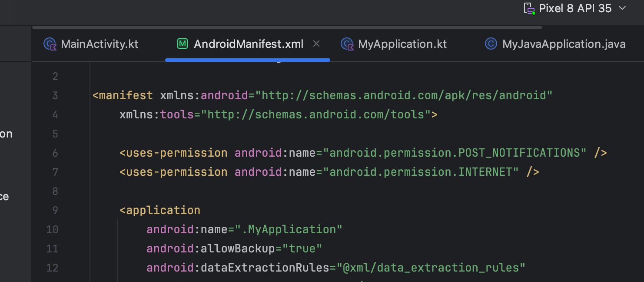Switch to the MainActivity.kt tab
The image size is (644, 282).
tap(100, 44)
